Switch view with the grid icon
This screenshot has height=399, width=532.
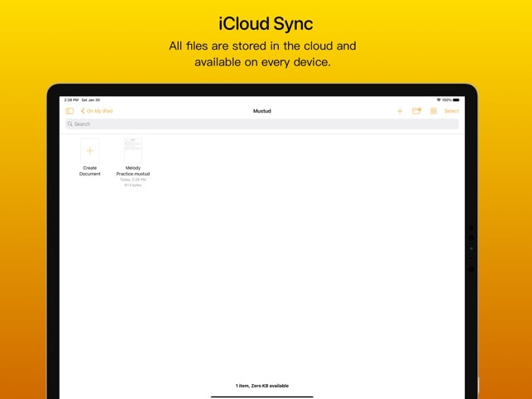click(x=434, y=111)
